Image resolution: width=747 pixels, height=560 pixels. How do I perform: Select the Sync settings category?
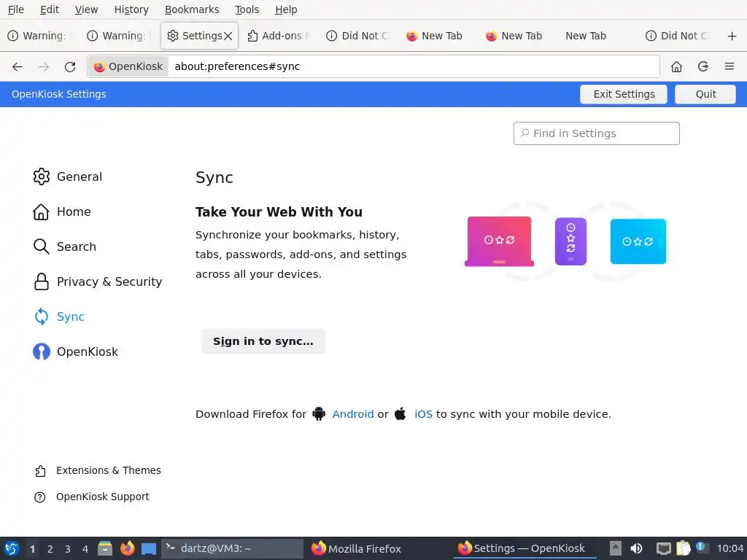(59, 316)
